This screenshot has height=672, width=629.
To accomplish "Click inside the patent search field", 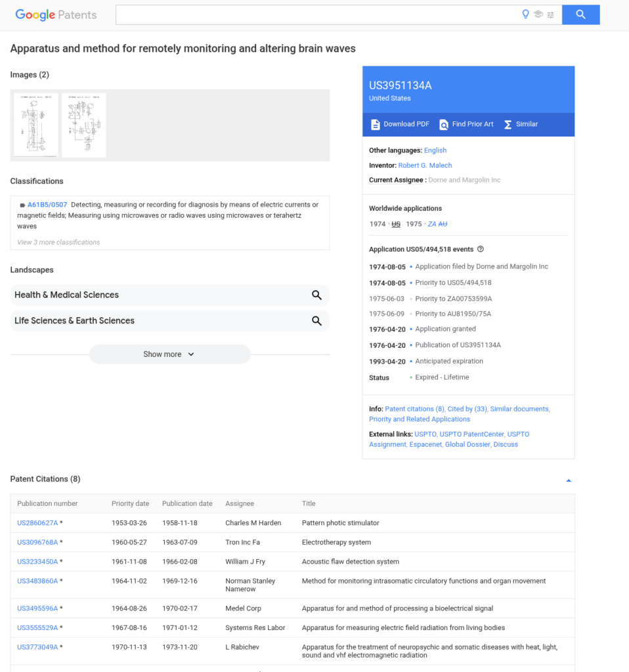I will (x=315, y=14).
